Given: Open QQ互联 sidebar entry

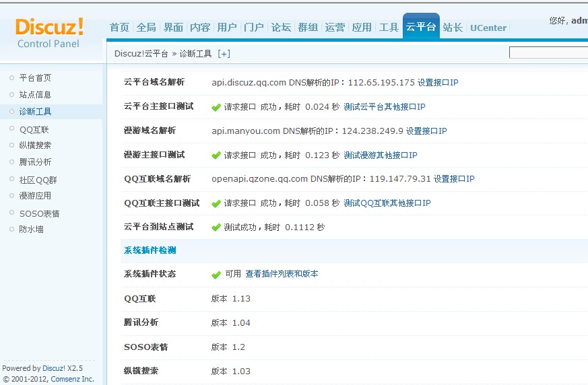Looking at the screenshot, I should (34, 130).
